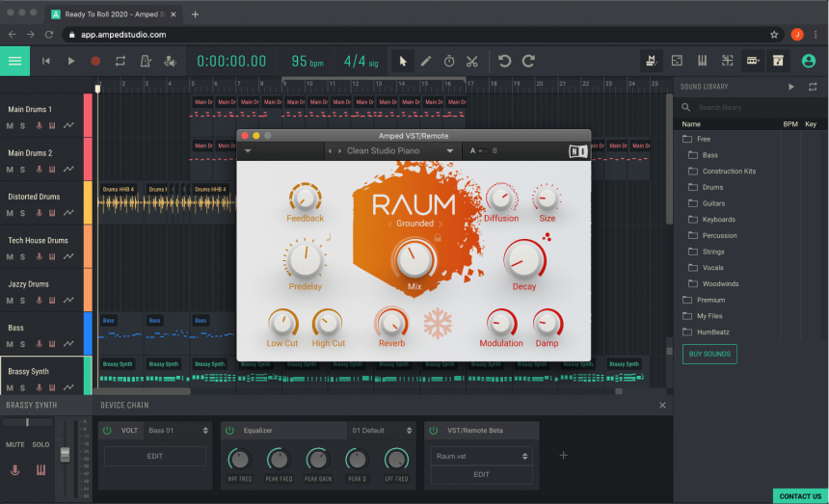Toggle the A/B comparison switch
Viewport: 829px width, 504px height.
point(483,151)
